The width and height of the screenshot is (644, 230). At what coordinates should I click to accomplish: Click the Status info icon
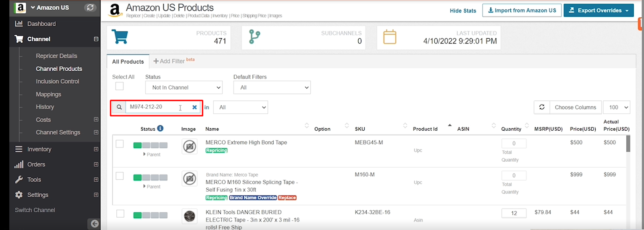pyautogui.click(x=160, y=128)
